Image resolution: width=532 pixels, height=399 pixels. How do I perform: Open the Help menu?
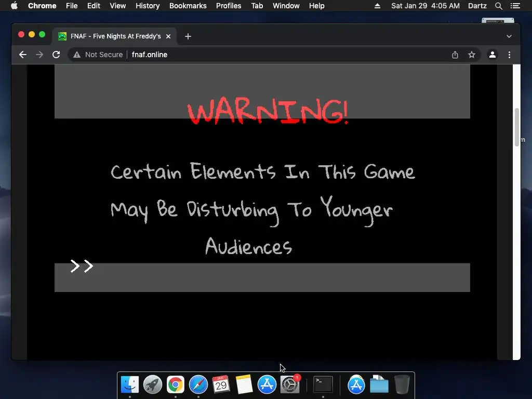(316, 6)
